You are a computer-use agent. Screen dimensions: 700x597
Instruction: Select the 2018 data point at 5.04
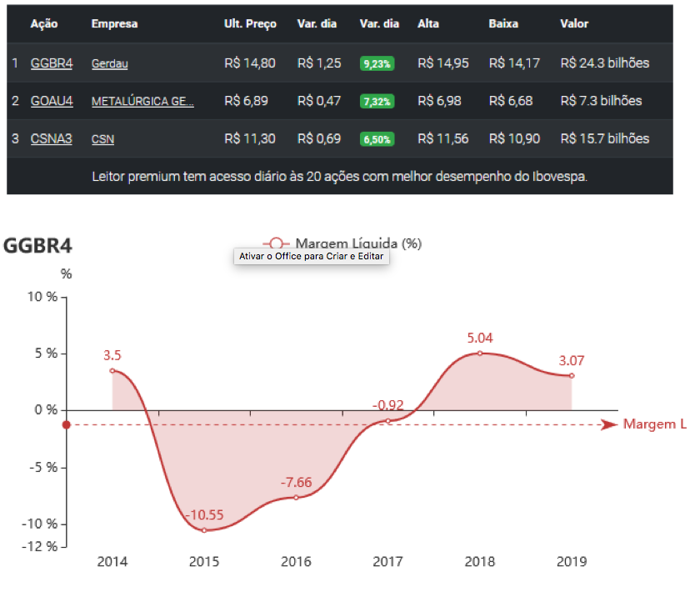(x=480, y=353)
